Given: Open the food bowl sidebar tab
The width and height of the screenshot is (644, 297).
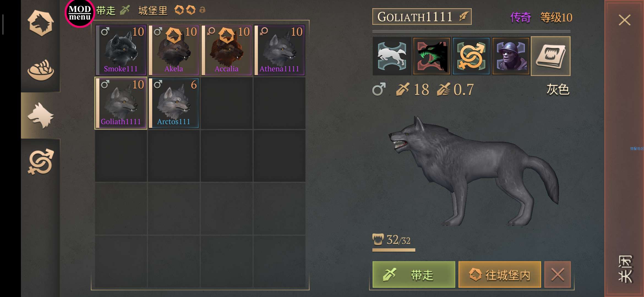Looking at the screenshot, I should click(40, 70).
